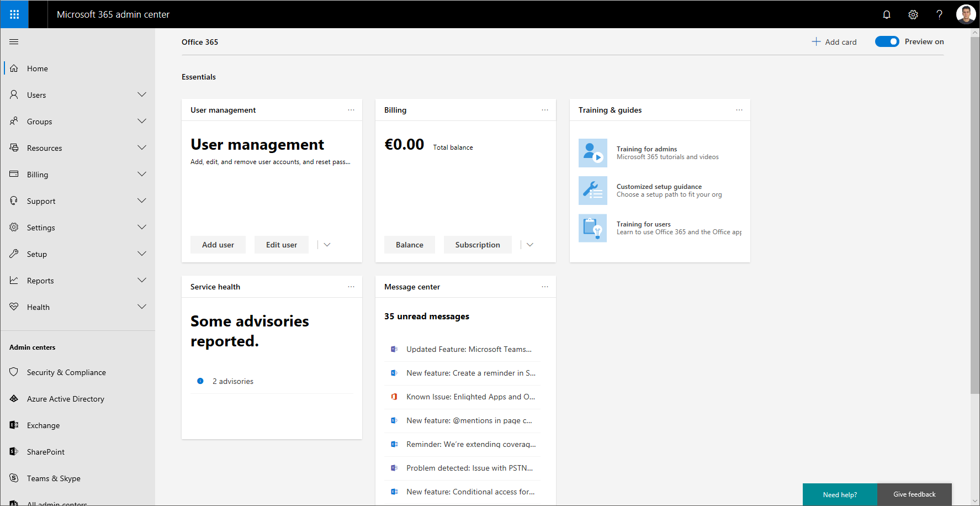Click the Edit user button
Image resolution: width=980 pixels, height=506 pixels.
coord(282,245)
